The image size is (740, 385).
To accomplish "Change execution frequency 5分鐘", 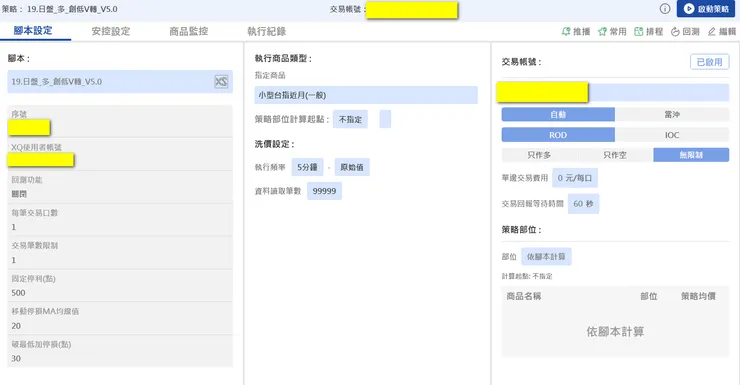I will [307, 167].
